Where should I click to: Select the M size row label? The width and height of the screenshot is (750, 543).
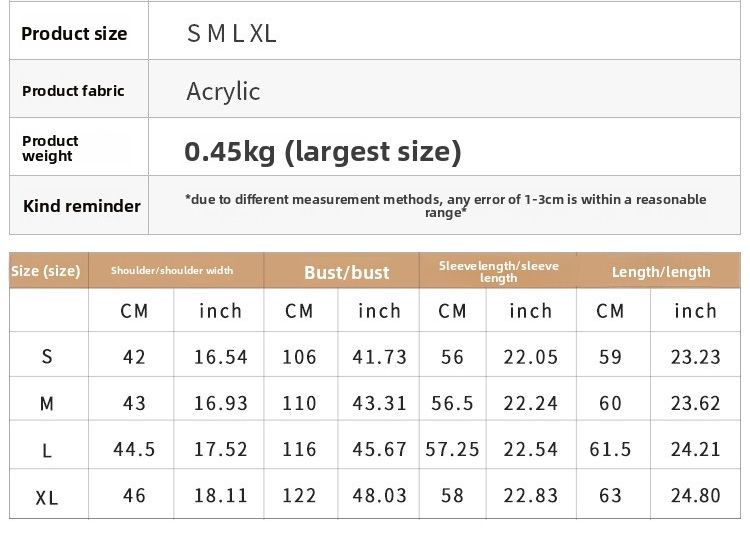pos(47,404)
